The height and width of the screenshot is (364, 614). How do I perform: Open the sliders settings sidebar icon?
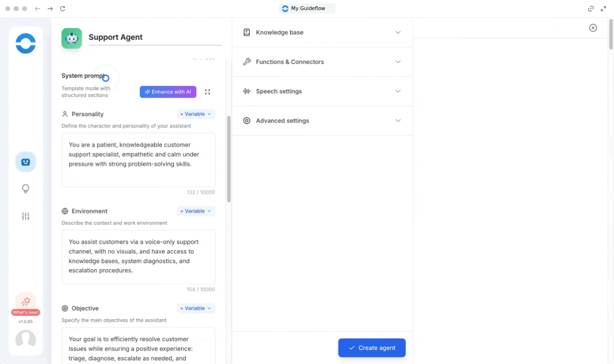(x=26, y=216)
